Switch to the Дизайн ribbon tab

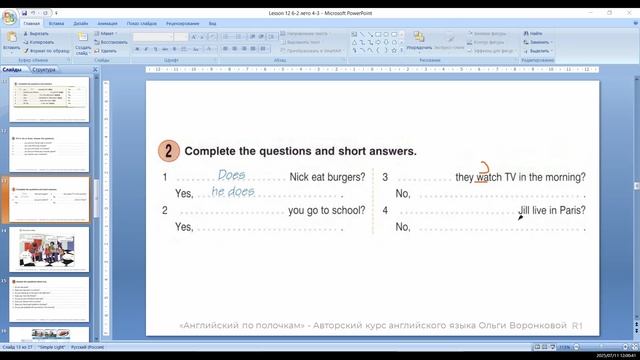(x=81, y=24)
